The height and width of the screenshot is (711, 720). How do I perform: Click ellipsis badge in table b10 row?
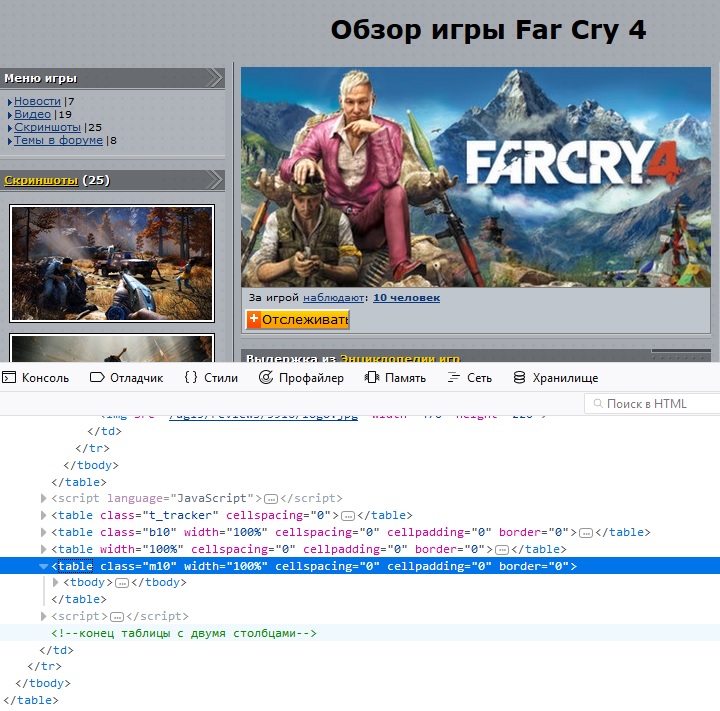pos(586,533)
